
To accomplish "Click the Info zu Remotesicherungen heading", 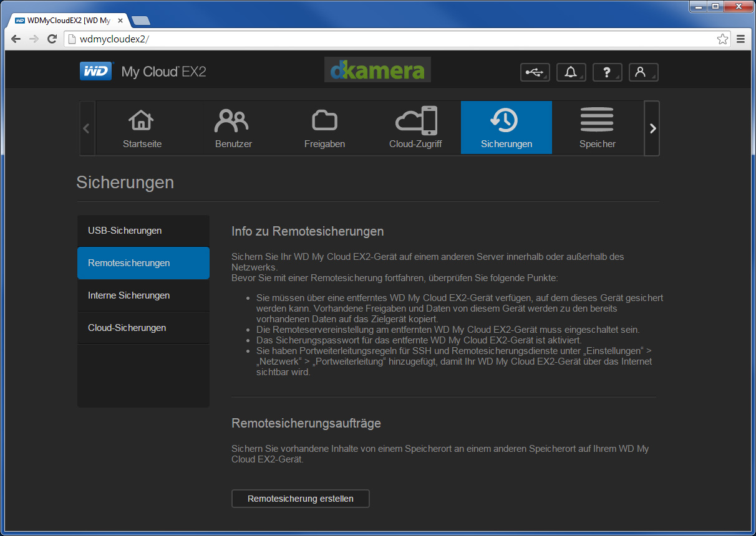I will coord(308,232).
